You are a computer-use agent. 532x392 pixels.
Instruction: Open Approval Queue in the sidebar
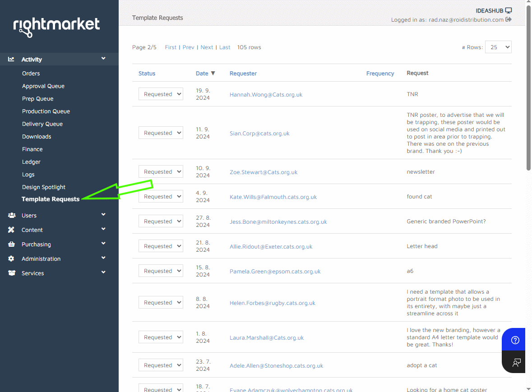43,86
